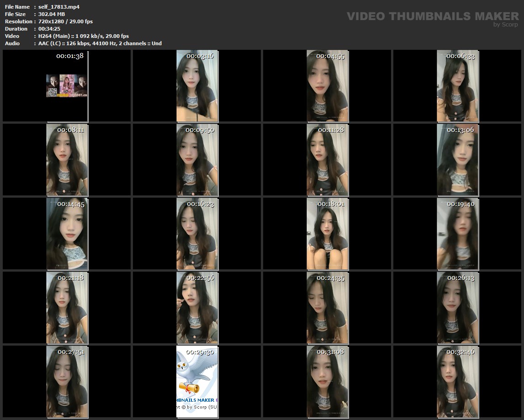The image size is (524, 420).
Task: Click the VIDEO THUMBNAILS MAKER watermark title
Action: coord(432,16)
